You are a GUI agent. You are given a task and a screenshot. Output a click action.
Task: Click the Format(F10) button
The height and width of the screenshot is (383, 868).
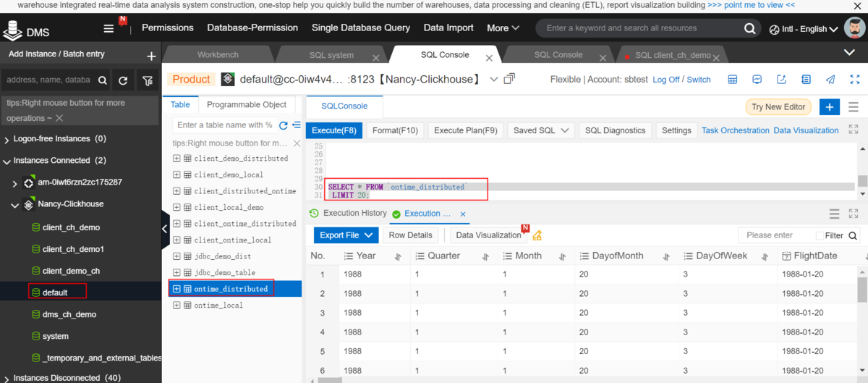click(x=395, y=131)
